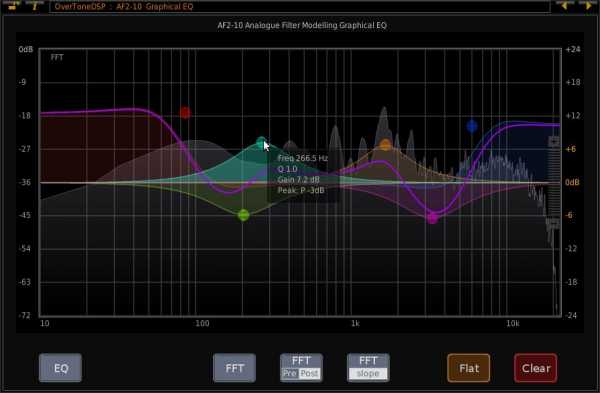Select the orange EQ band node
Image resolution: width=600 pixels, height=393 pixels.
385,145
